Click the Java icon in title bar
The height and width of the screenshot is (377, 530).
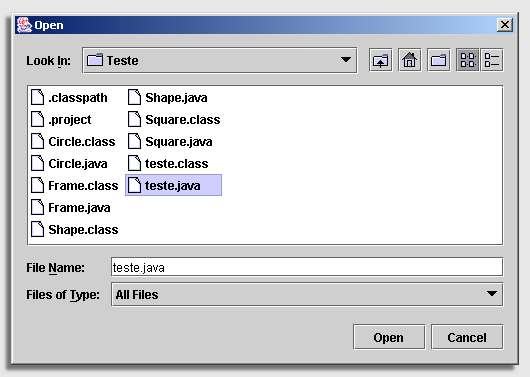24,25
